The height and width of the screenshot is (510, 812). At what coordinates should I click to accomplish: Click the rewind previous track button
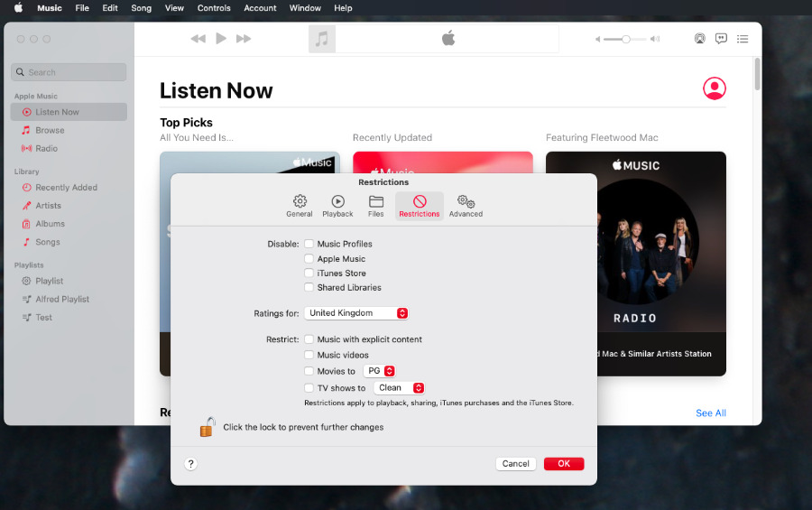coord(198,38)
